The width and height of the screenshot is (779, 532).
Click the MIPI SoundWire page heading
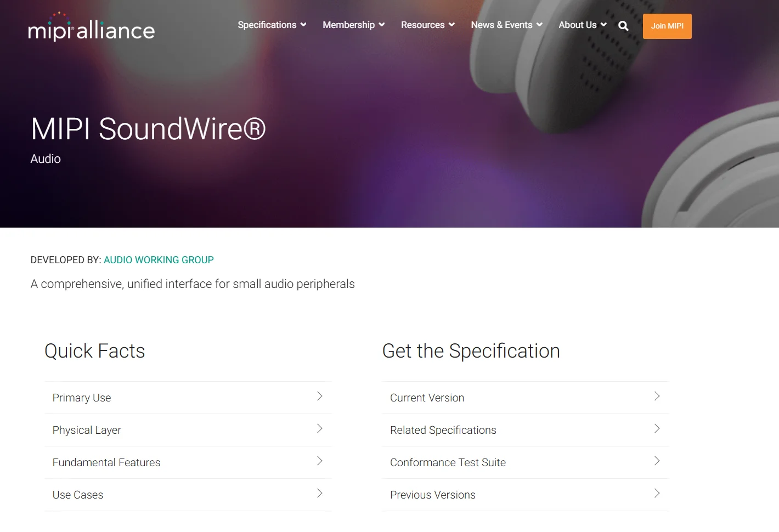(148, 129)
